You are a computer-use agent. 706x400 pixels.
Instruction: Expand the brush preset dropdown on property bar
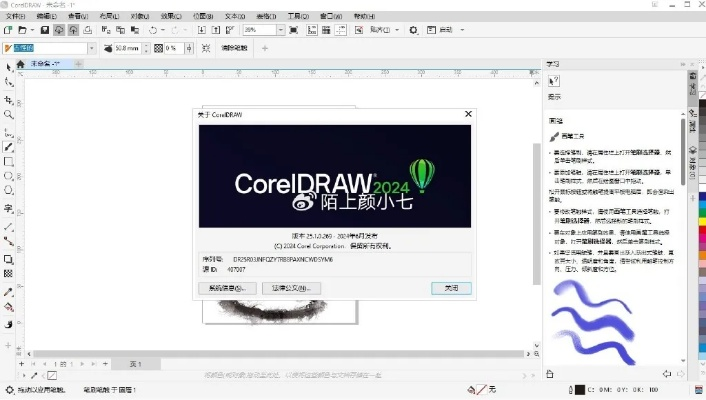92,48
